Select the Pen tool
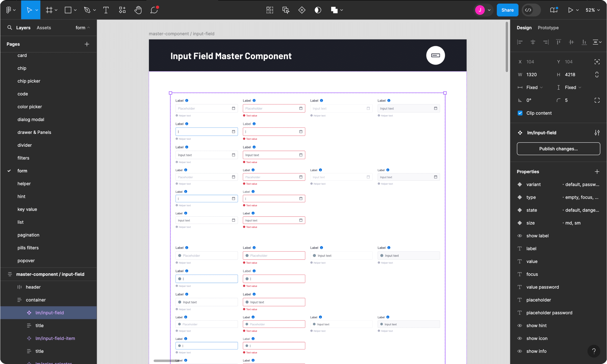The width and height of the screenshot is (607, 364). click(87, 10)
